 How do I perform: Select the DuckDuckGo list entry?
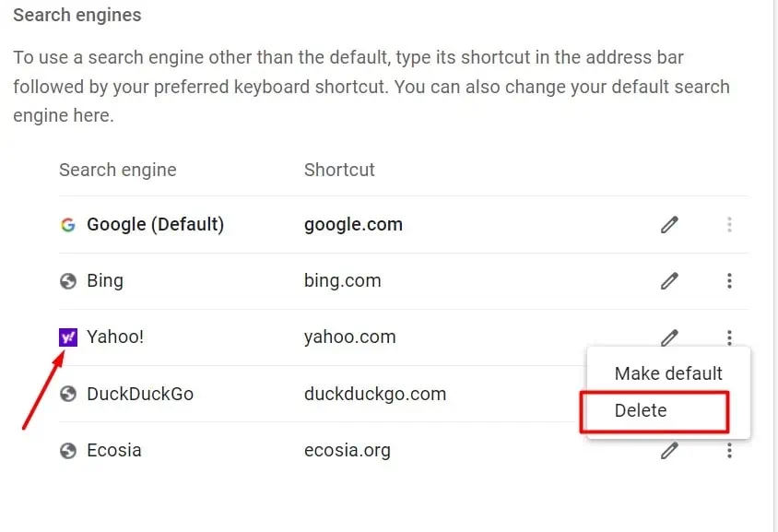coord(139,394)
